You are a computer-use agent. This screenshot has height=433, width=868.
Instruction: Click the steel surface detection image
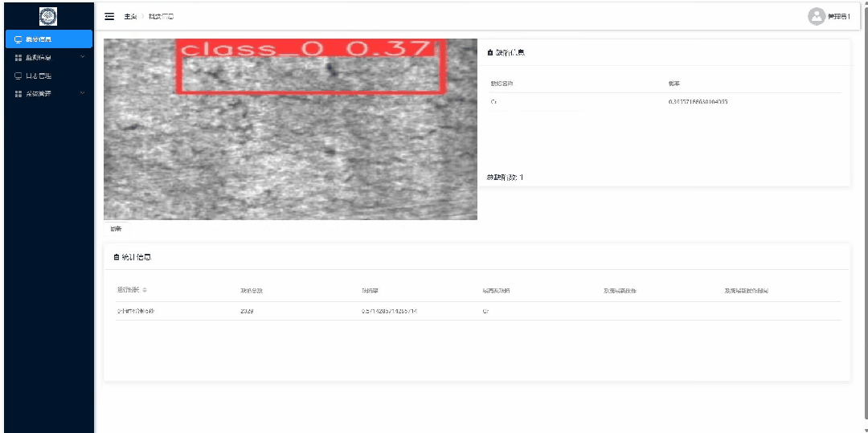pyautogui.click(x=290, y=129)
